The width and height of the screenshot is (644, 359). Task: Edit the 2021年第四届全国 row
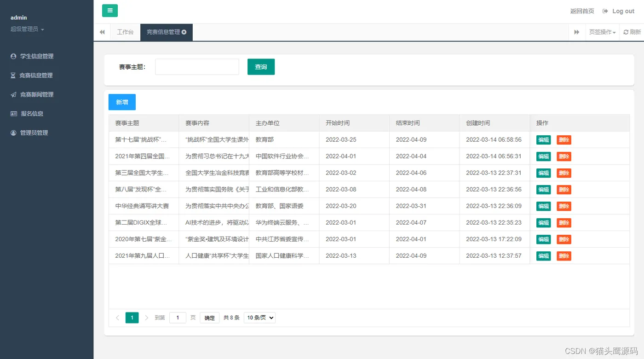tap(543, 156)
